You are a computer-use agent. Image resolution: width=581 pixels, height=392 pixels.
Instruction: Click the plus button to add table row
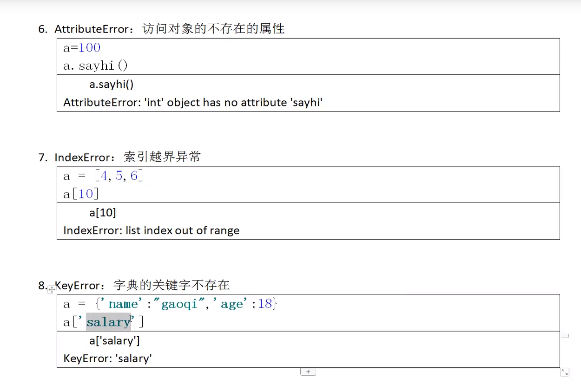tap(308, 372)
